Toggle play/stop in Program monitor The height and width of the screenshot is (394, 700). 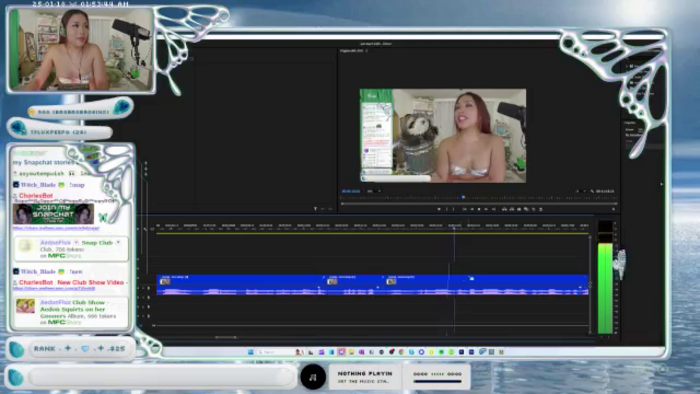coord(479,209)
